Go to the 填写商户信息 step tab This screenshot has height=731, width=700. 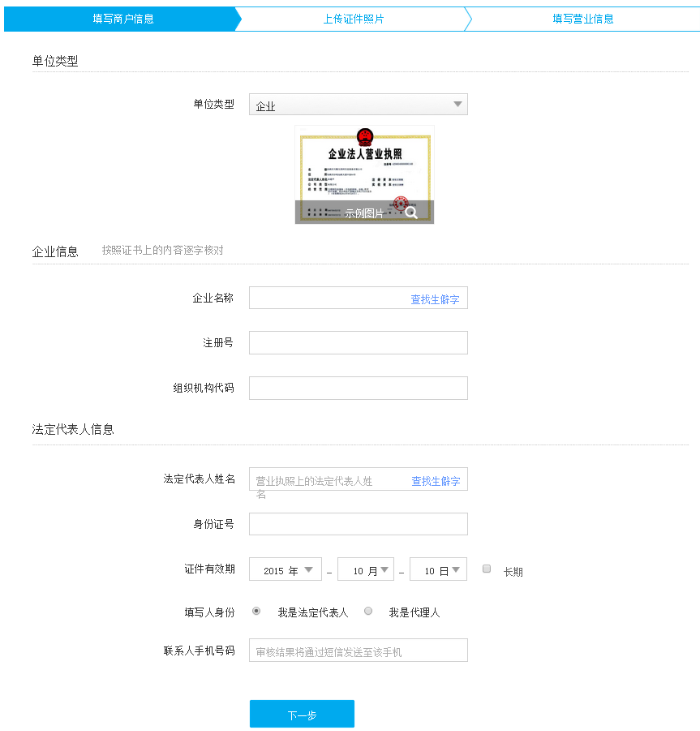click(123, 19)
